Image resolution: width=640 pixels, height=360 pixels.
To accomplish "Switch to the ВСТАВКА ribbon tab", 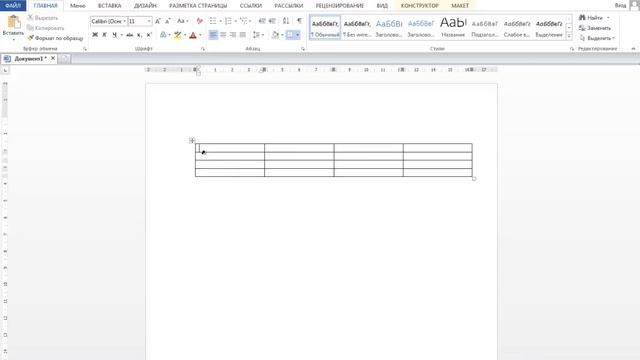I will click(109, 6).
